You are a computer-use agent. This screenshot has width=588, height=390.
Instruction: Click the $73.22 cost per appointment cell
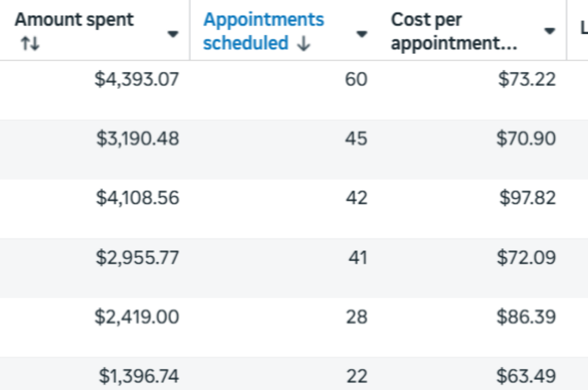[x=527, y=79]
